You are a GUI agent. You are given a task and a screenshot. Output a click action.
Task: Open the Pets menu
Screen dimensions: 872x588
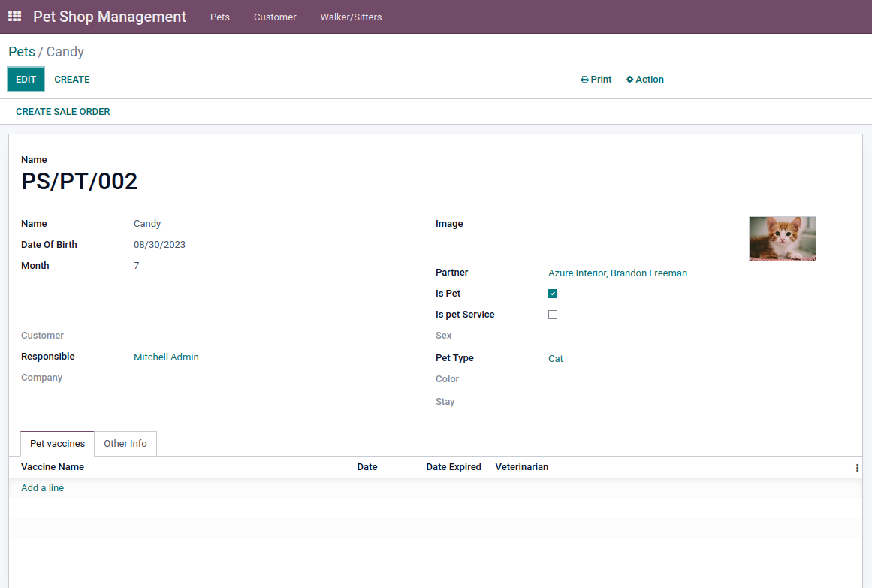tap(219, 17)
